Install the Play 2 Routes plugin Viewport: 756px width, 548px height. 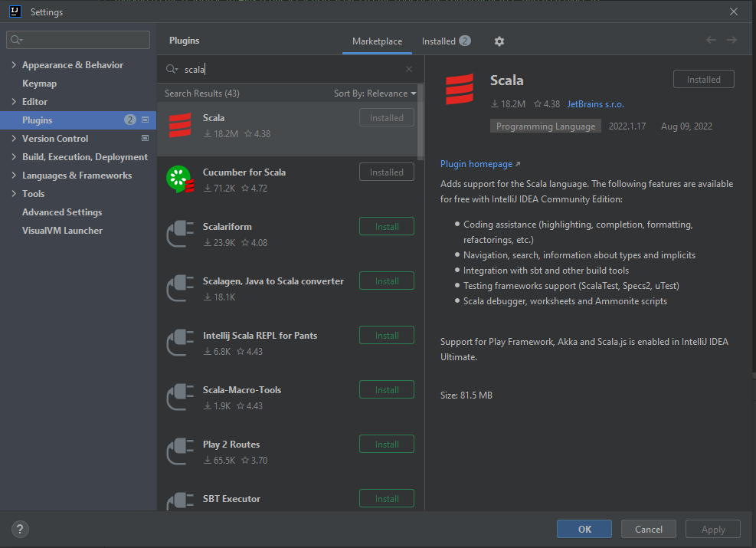387,445
